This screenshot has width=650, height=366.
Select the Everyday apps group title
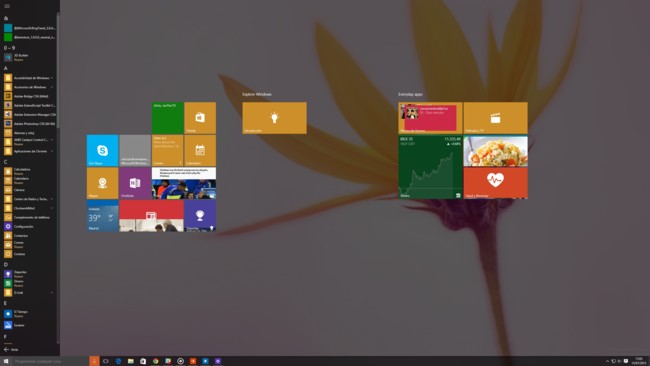pyautogui.click(x=410, y=95)
